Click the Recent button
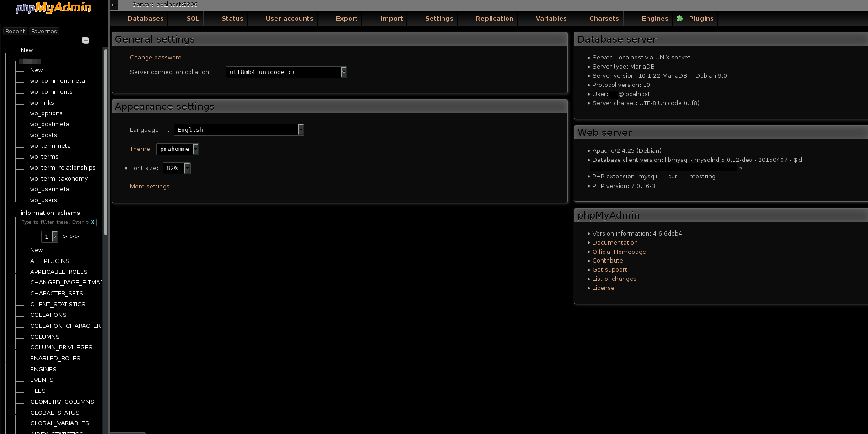 point(15,32)
